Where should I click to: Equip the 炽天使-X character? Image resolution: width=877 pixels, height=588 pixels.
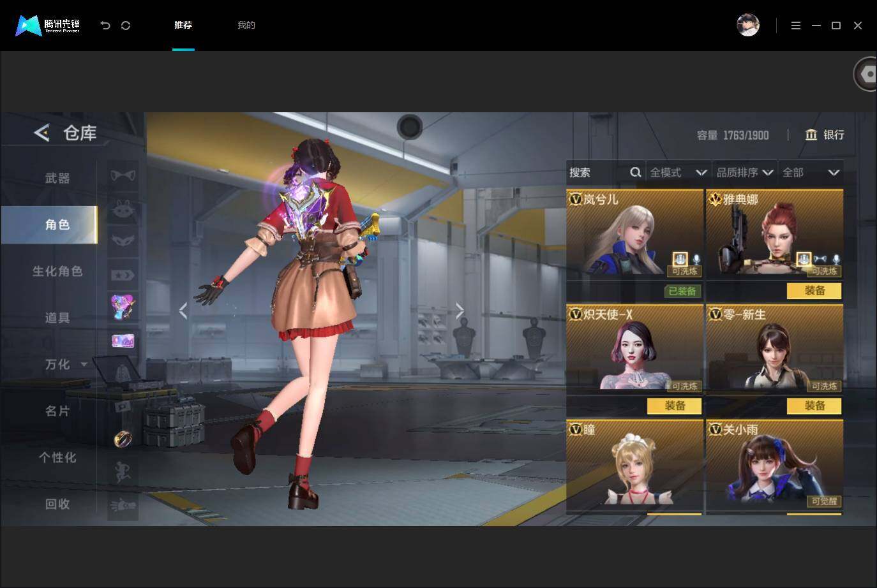click(675, 406)
